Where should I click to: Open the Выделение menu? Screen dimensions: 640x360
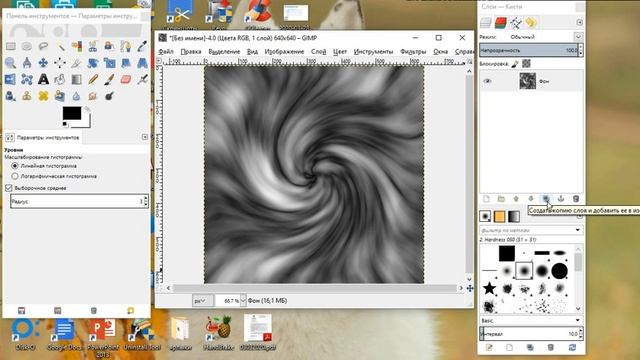coord(224,51)
